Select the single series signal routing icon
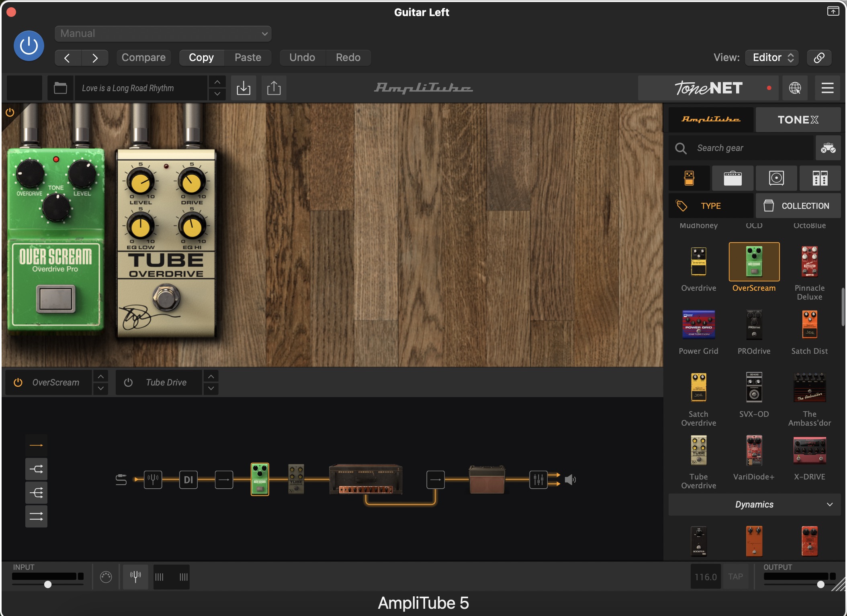The width and height of the screenshot is (847, 616). pos(36,445)
